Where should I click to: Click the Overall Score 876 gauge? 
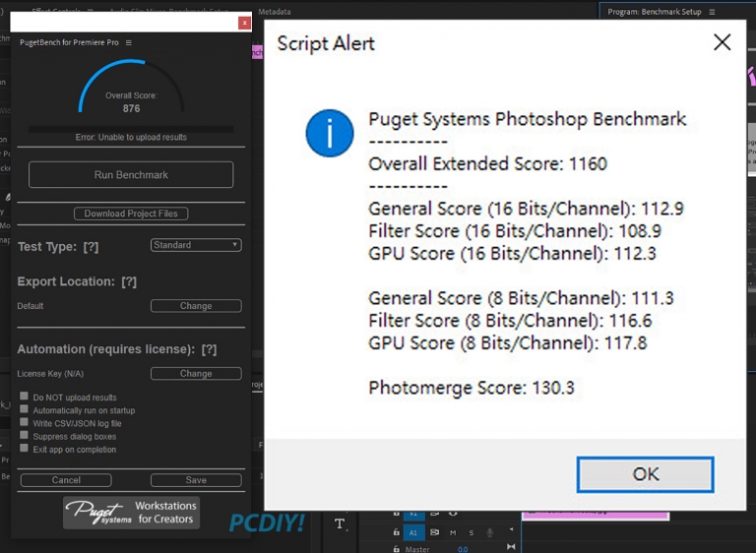coord(131,87)
